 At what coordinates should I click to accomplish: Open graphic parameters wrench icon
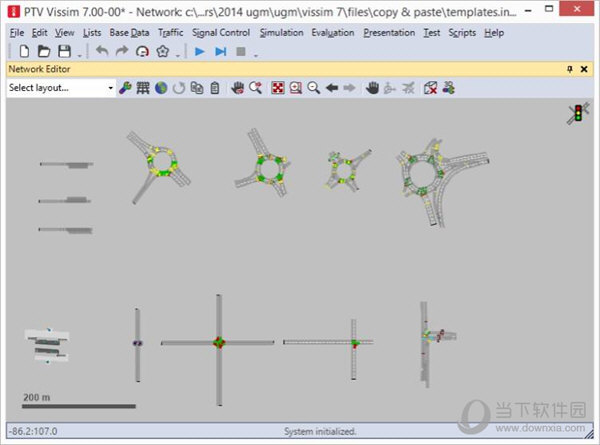click(125, 88)
